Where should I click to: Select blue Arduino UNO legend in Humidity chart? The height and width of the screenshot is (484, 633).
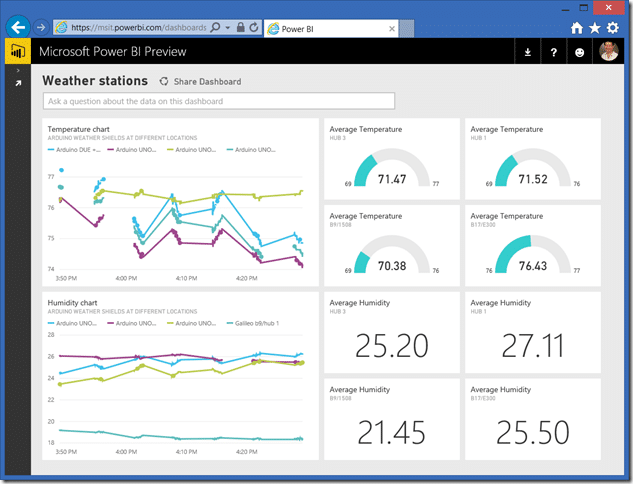click(x=72, y=323)
